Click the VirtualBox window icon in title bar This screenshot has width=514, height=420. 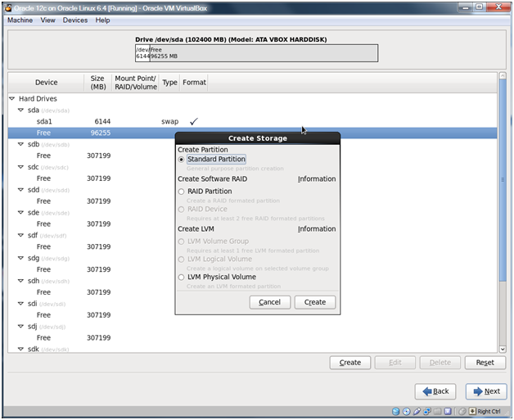(6, 7)
